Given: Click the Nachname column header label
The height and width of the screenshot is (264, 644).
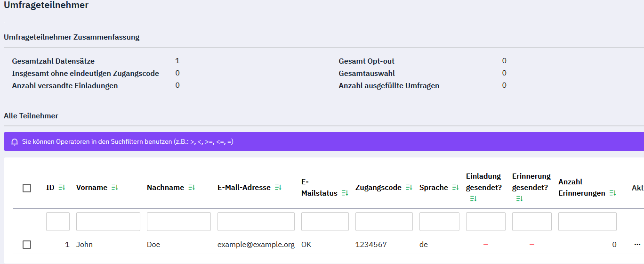Looking at the screenshot, I should coord(165,188).
